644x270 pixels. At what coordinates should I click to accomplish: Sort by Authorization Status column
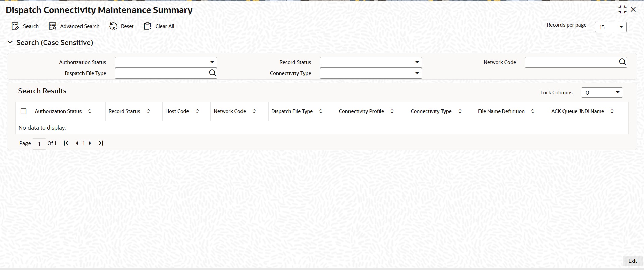pos(90,111)
